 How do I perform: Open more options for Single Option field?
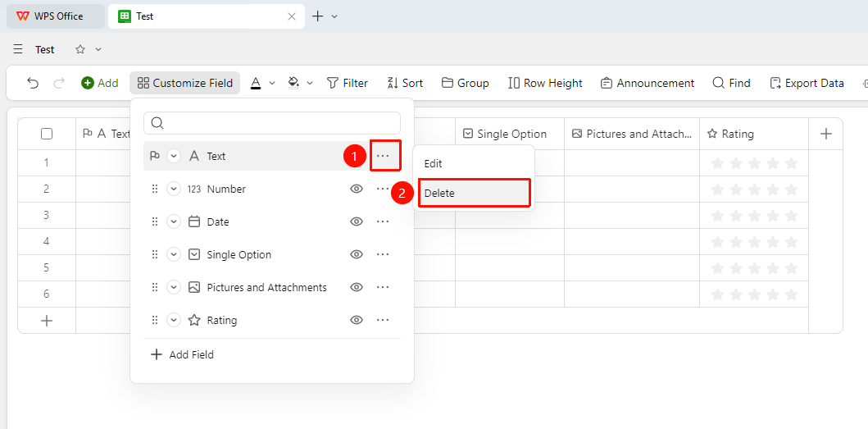(x=383, y=254)
